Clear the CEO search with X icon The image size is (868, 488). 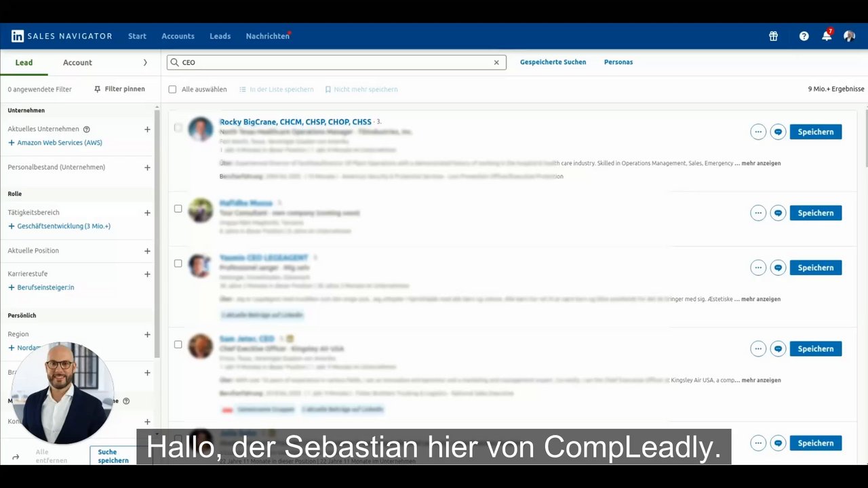[496, 62]
